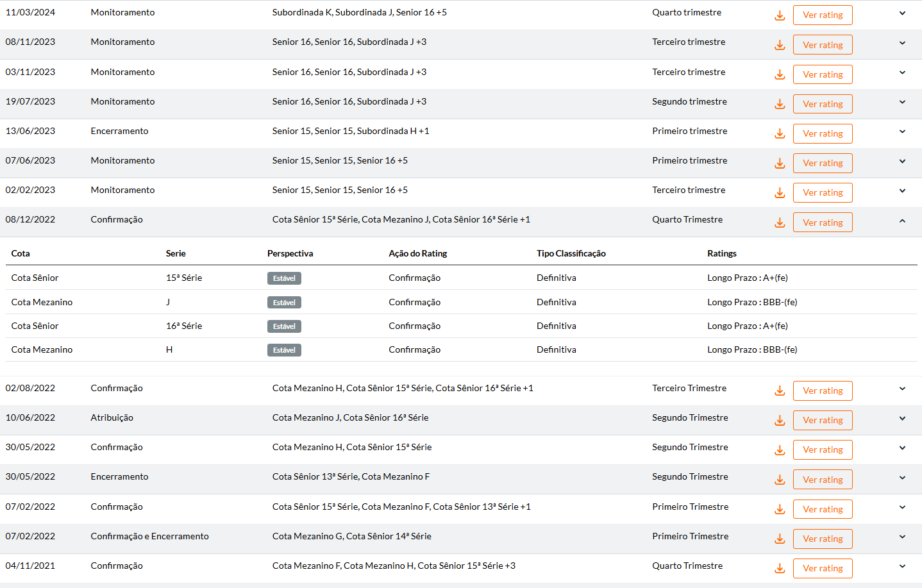Expand the 11/03/2024 row details
Viewport: 922px width, 588px height.
click(902, 13)
